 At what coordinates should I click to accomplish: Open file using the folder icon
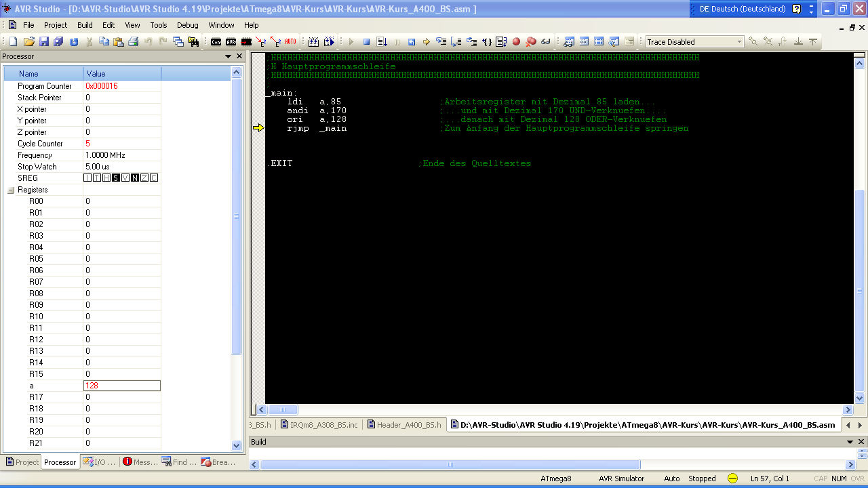[29, 41]
